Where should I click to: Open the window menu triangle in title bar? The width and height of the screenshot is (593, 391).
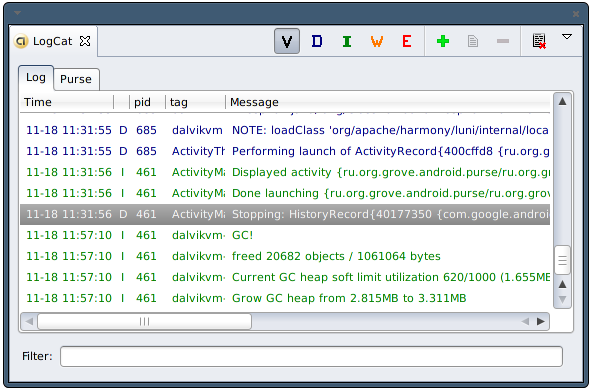point(17,13)
